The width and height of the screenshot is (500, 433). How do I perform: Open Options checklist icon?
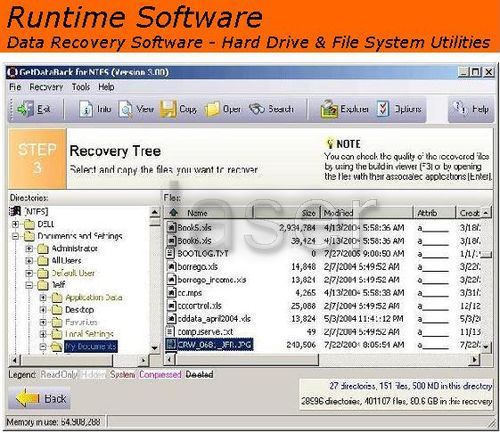[x=383, y=109]
